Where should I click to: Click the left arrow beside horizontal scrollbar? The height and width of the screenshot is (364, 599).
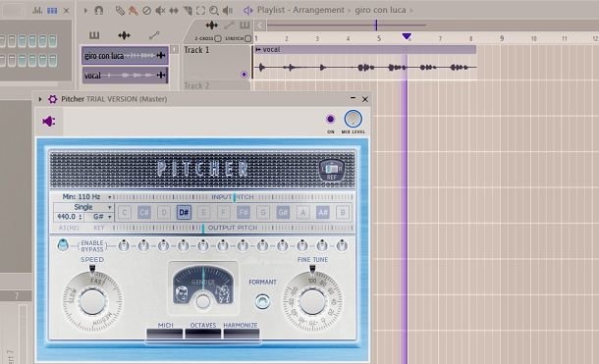260,26
